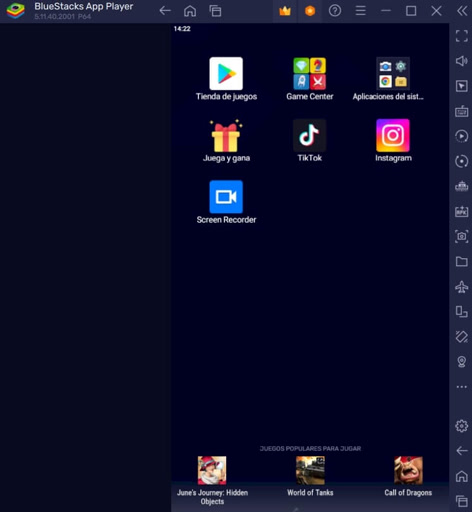The width and height of the screenshot is (472, 512).
Task: Click the airplane mode icon in sidebar
Action: point(462,287)
